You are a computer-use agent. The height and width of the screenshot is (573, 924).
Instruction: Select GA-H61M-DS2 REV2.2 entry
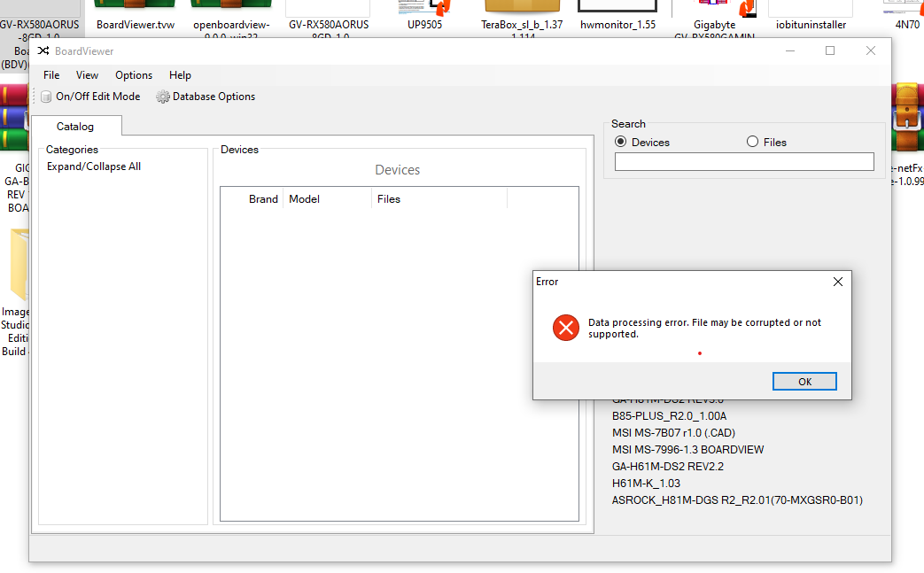(668, 467)
